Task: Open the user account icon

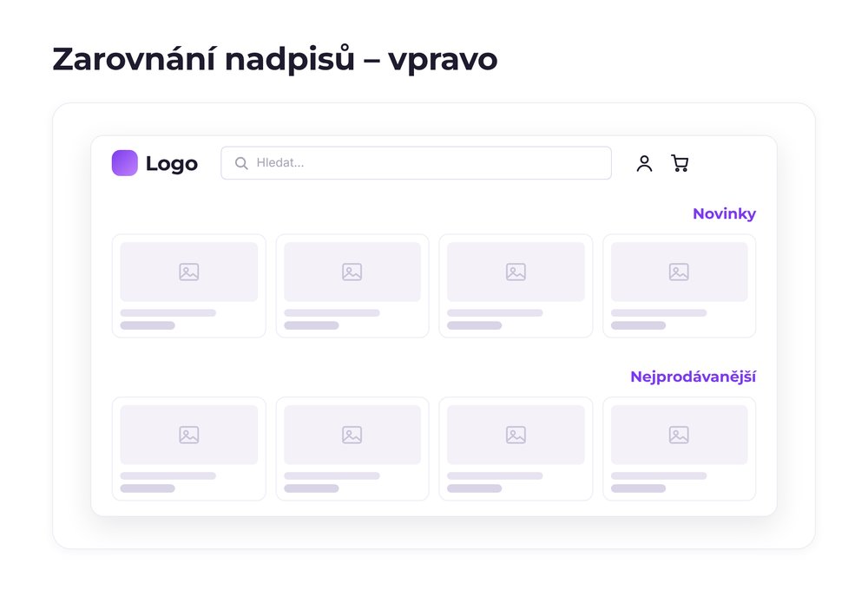Action: (x=644, y=163)
